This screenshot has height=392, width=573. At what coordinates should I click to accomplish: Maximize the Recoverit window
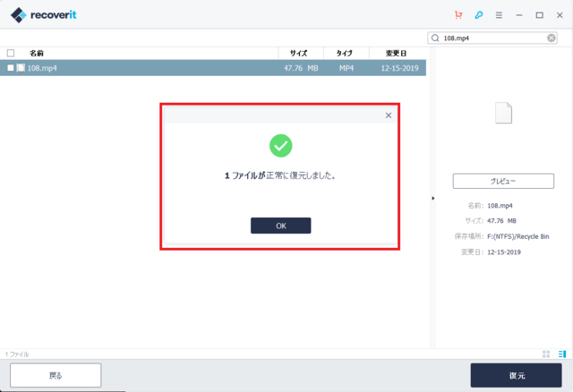(x=539, y=15)
